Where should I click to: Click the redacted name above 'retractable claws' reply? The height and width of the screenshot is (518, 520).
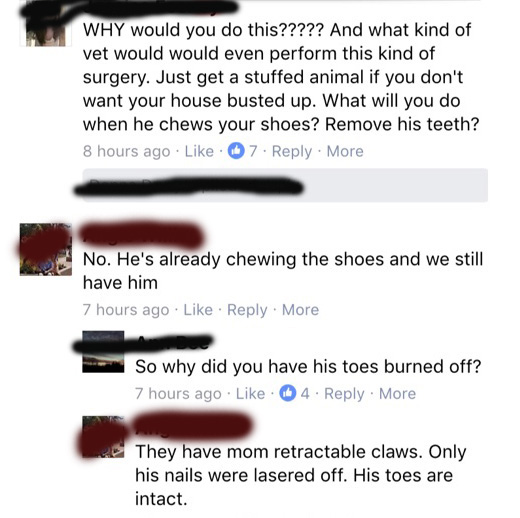(x=193, y=425)
